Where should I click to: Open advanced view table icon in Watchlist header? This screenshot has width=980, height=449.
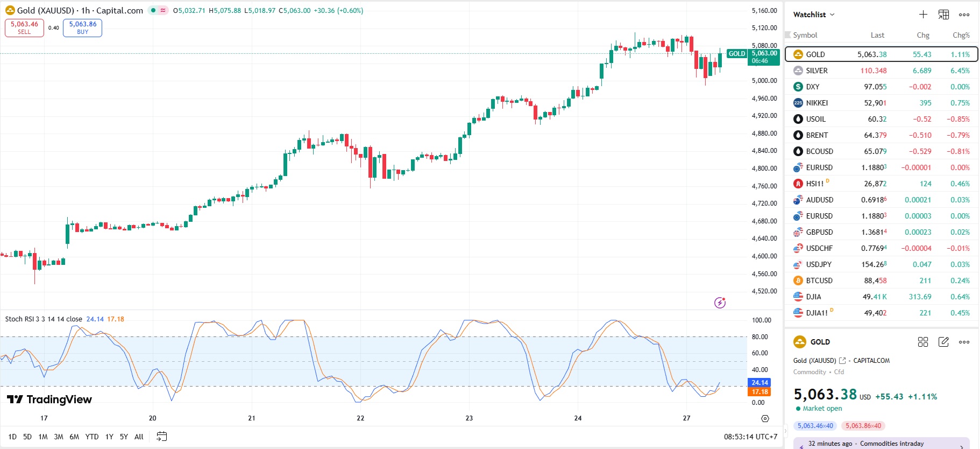coord(943,15)
